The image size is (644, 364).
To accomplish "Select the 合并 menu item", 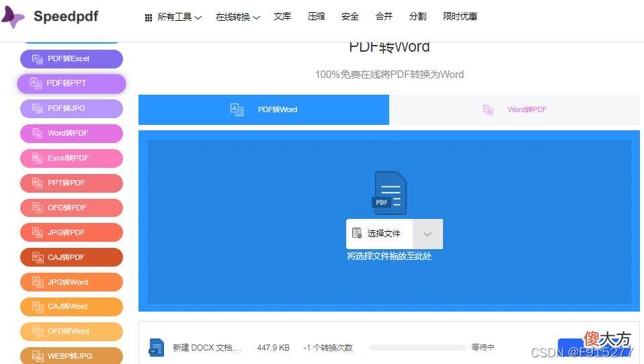I will (384, 16).
